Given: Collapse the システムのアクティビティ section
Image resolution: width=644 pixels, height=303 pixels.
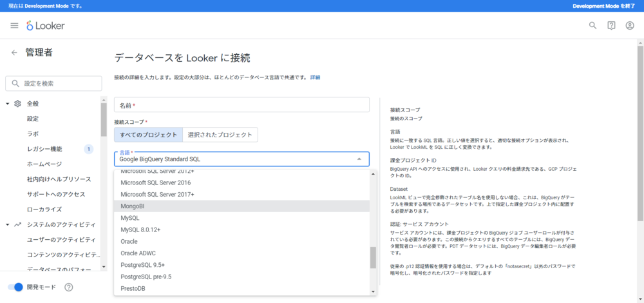Looking at the screenshot, I should [x=7, y=225].
